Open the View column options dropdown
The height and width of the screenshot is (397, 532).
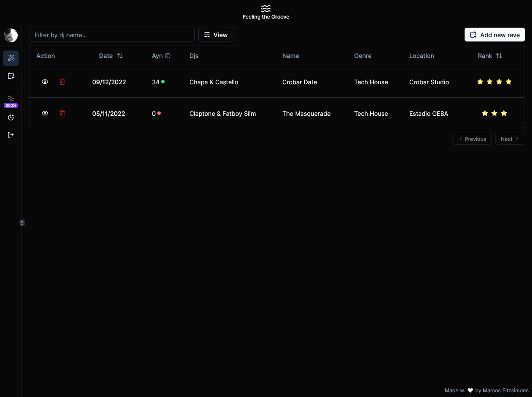(x=216, y=35)
